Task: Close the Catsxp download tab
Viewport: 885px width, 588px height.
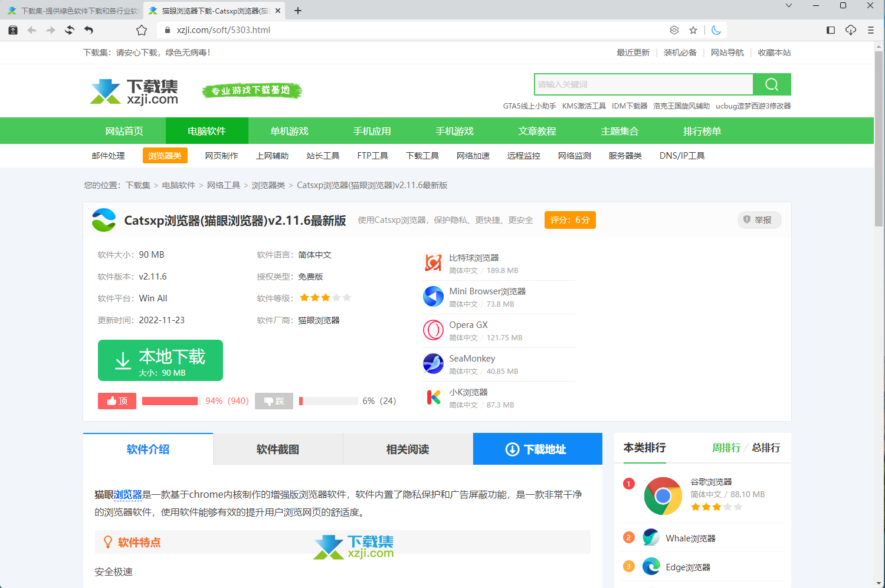Action: [278, 11]
